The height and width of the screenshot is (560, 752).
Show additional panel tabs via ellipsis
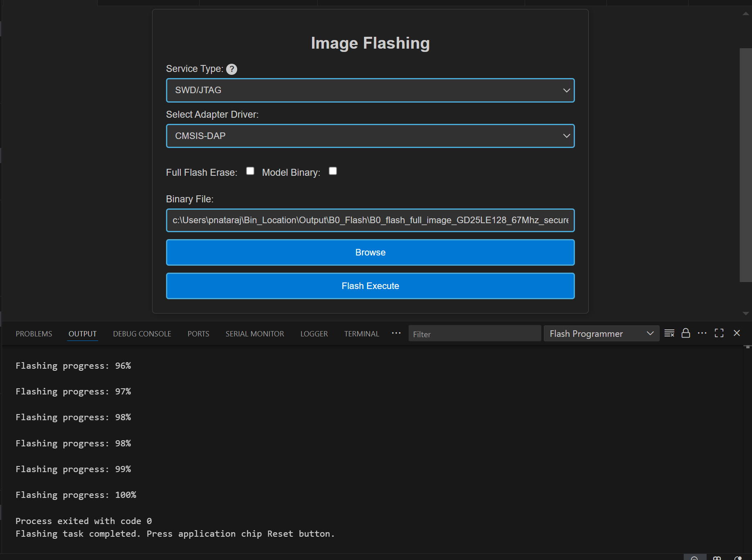coord(396,334)
